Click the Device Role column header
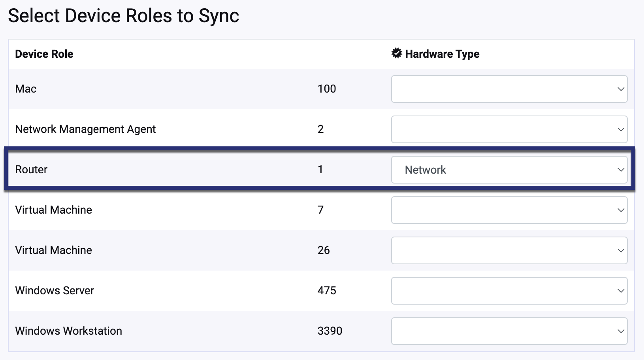The image size is (644, 360). (x=44, y=54)
